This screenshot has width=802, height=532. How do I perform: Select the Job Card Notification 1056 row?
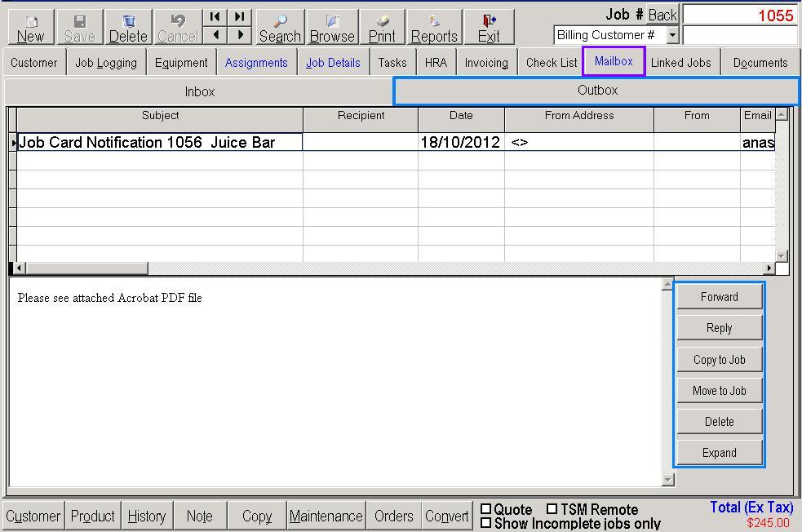(160, 143)
